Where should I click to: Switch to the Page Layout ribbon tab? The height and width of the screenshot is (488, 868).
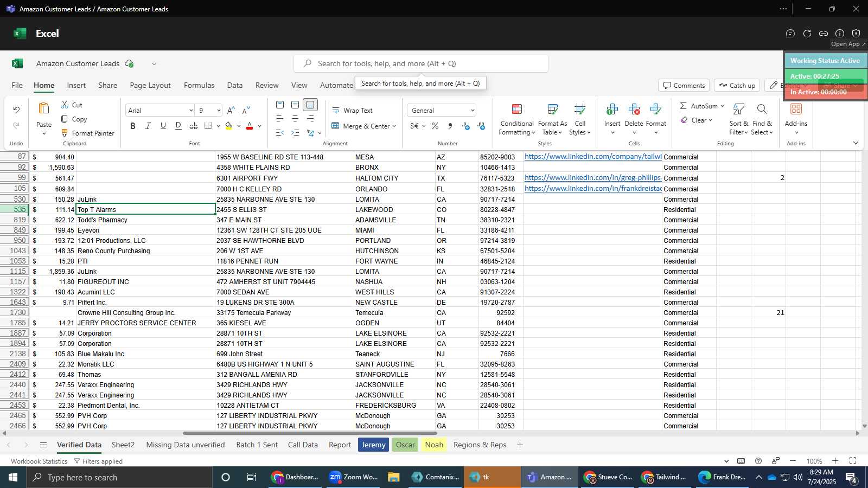pos(150,85)
